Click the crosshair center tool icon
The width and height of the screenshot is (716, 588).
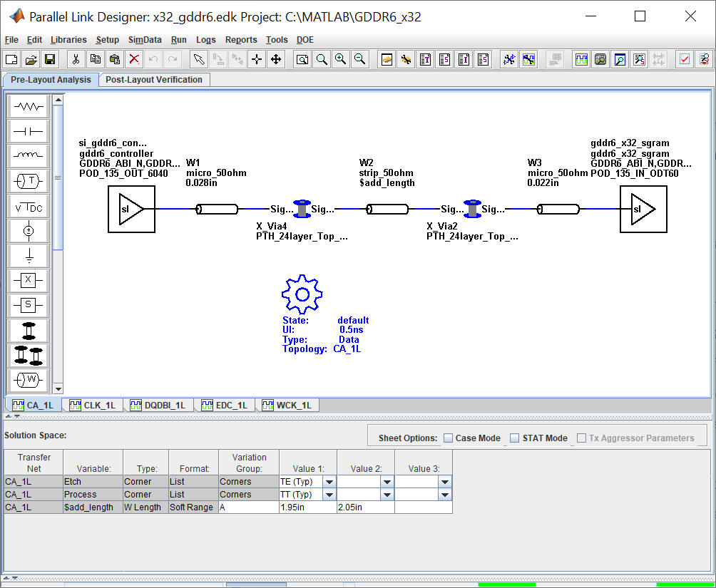click(x=257, y=59)
